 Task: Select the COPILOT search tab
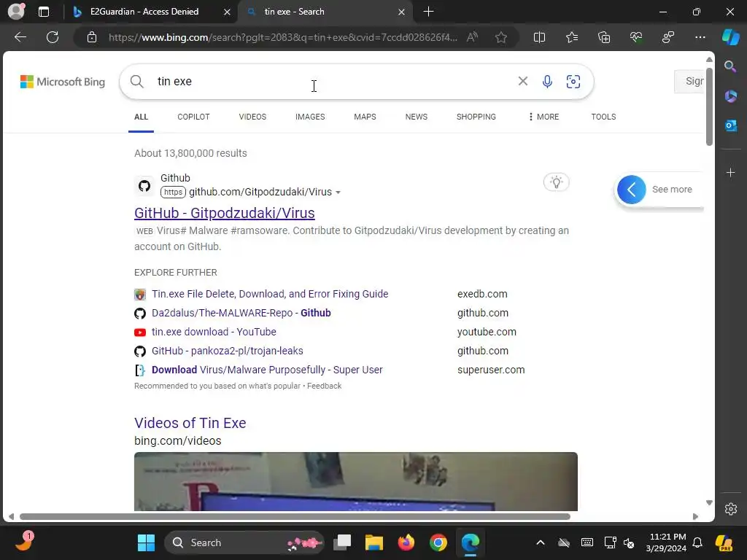[193, 117]
